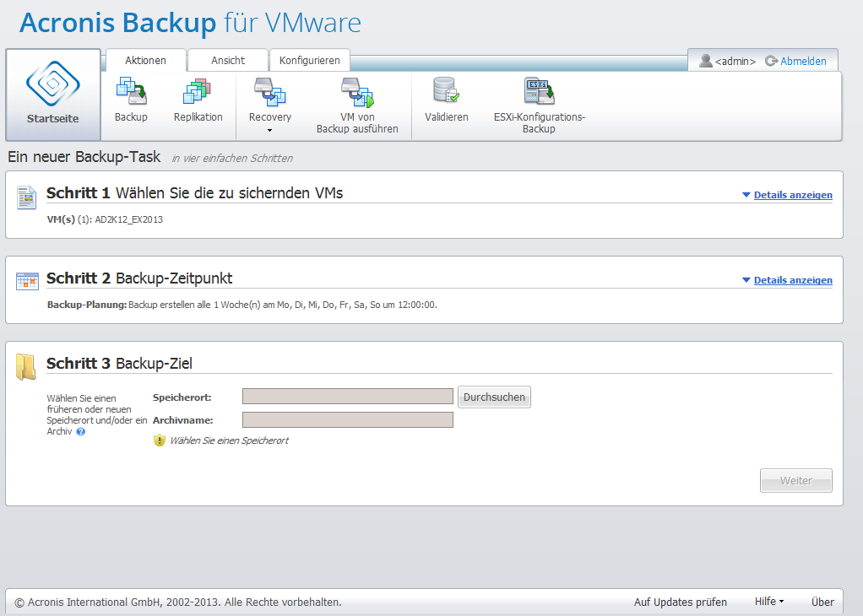The height and width of the screenshot is (616, 863).
Task: Click the Schritt 3 folder icon
Action: [x=26, y=367]
